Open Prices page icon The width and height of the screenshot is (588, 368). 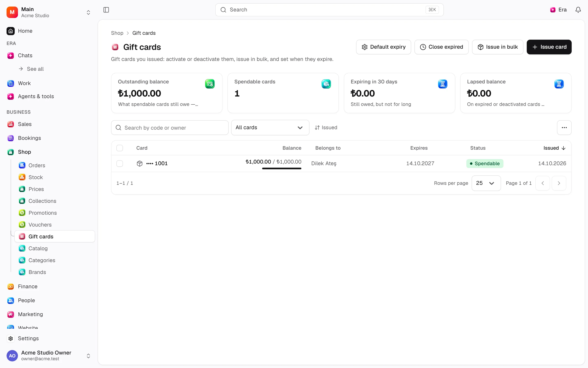point(22,189)
